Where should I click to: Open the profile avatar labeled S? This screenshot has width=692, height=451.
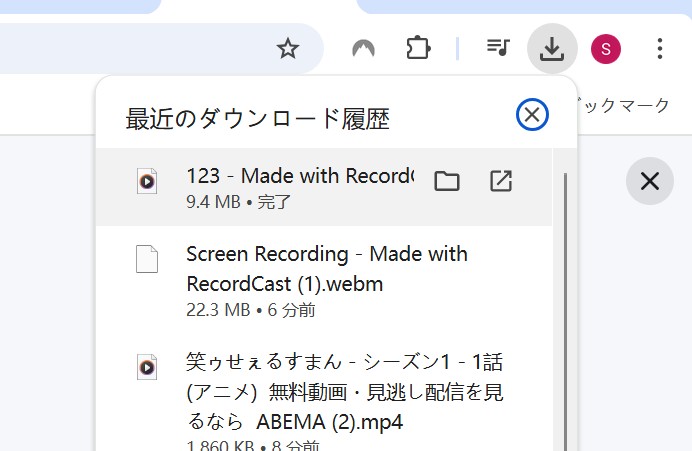tap(606, 49)
